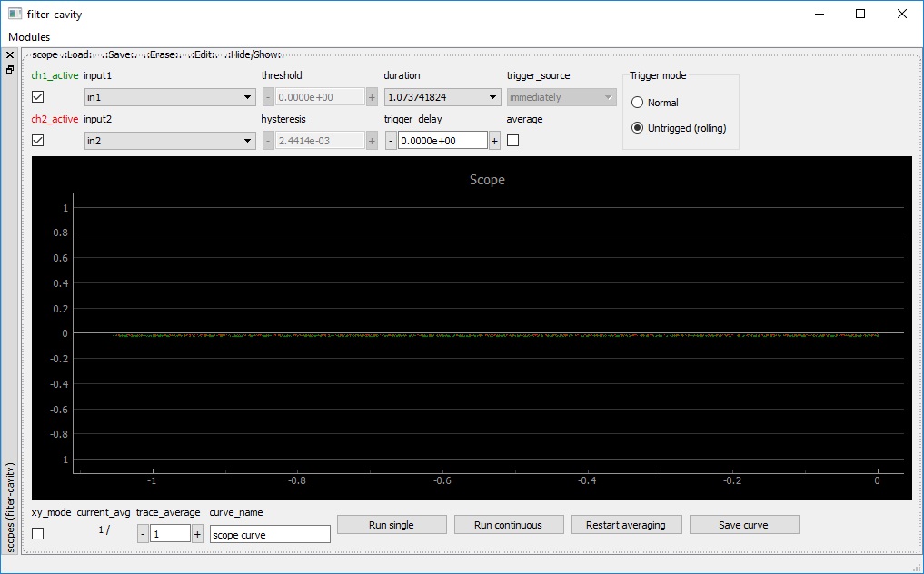Uncheck the ch2_active checkbox
This screenshot has width=924, height=574.
[x=38, y=141]
